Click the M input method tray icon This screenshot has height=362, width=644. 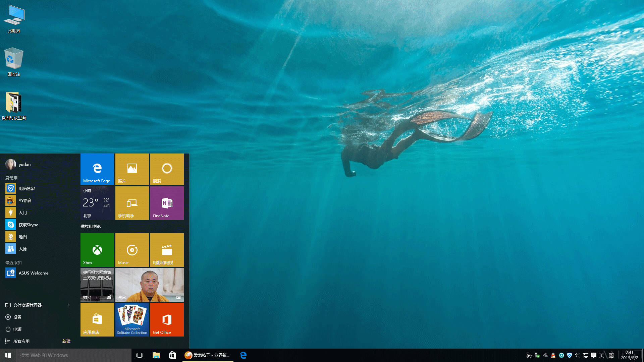(x=611, y=355)
